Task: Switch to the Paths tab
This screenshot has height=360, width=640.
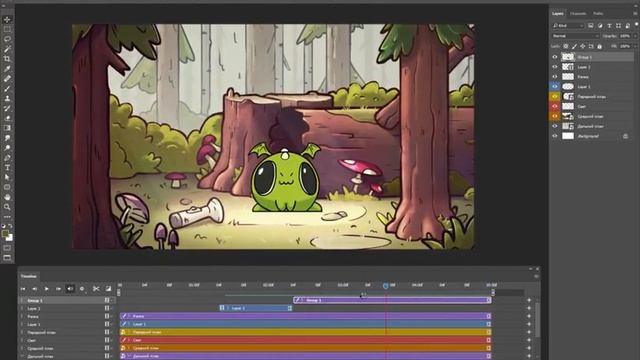Action: coord(598,13)
